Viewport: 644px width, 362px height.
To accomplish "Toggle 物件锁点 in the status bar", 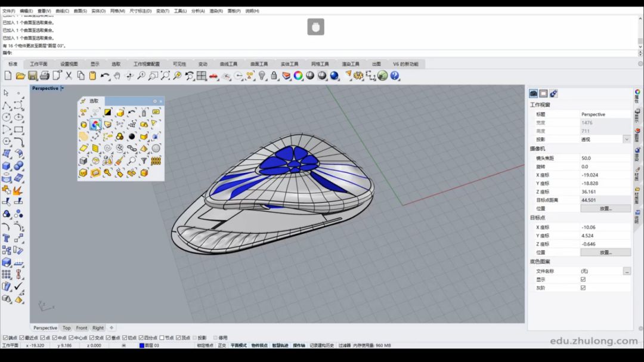I will coord(259,345).
